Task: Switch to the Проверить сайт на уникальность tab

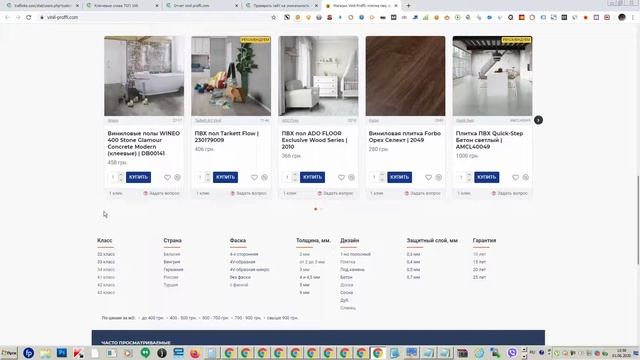Action: [282, 6]
